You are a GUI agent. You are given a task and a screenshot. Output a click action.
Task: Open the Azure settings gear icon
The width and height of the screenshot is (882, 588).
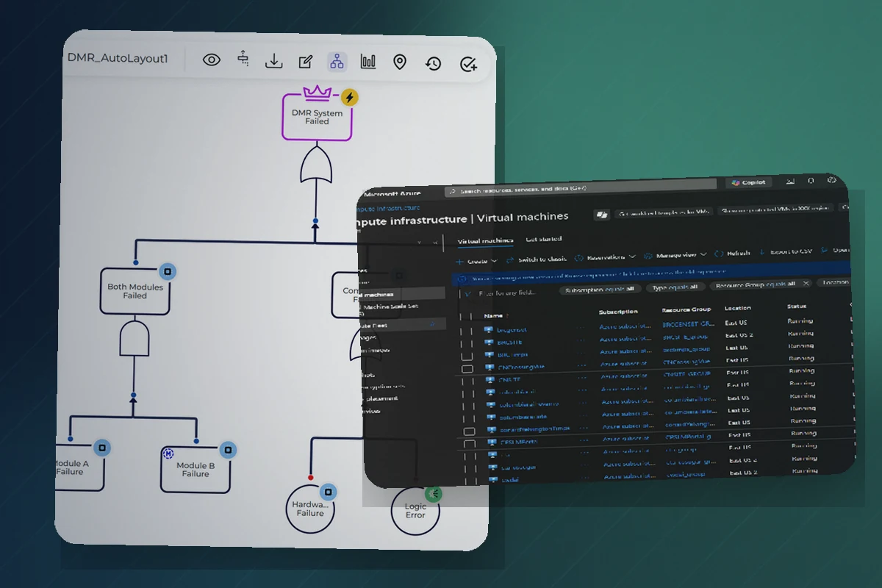coord(832,179)
